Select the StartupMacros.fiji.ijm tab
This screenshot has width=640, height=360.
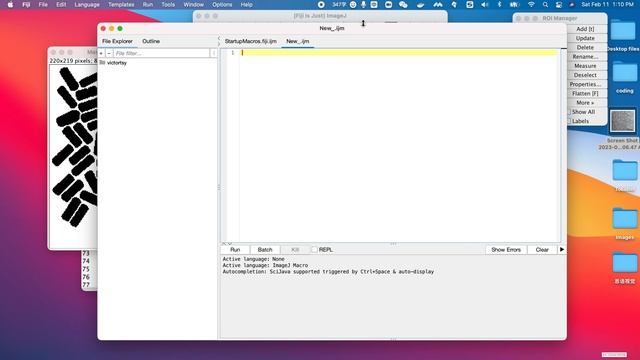click(251, 41)
